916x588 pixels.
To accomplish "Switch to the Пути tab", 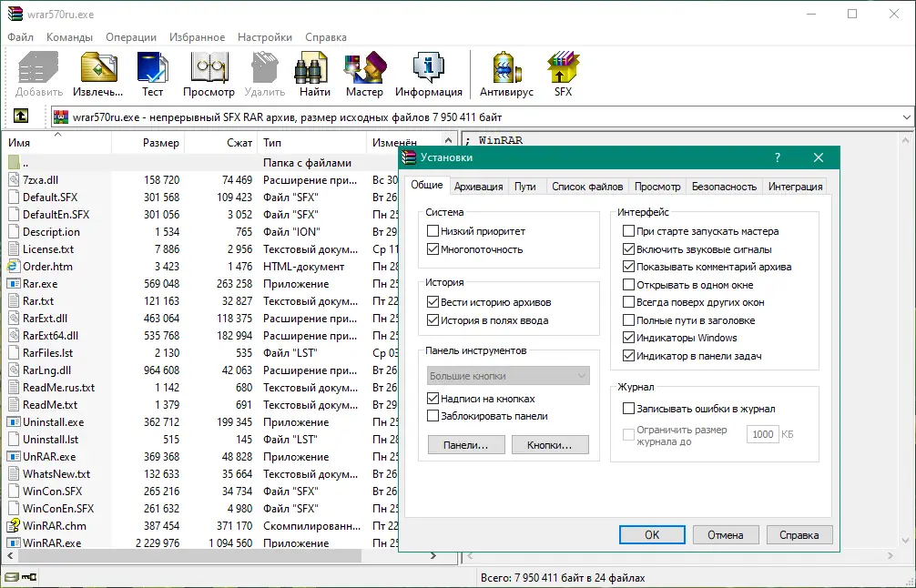I will tap(525, 187).
